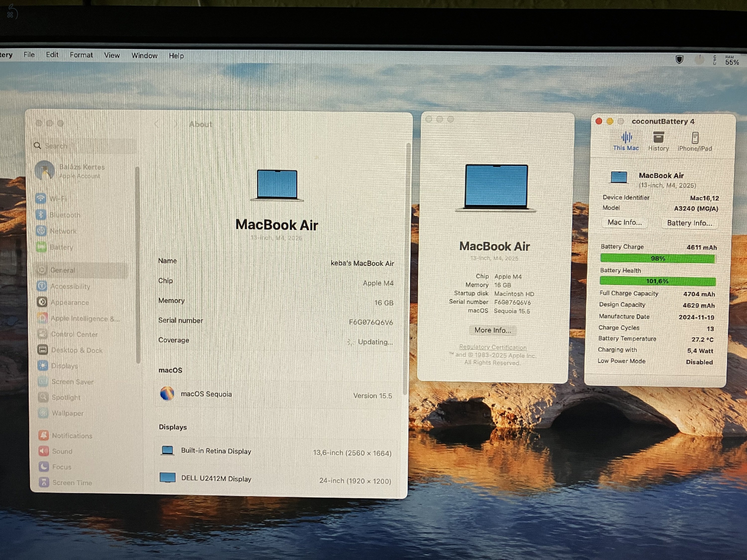Open the This Mac tab in coconutBattery
The width and height of the screenshot is (747, 560).
(x=626, y=141)
